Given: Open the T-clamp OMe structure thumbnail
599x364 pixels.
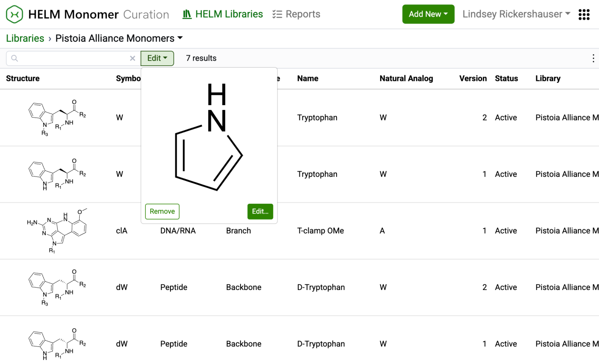Looking at the screenshot, I should 57,231.
